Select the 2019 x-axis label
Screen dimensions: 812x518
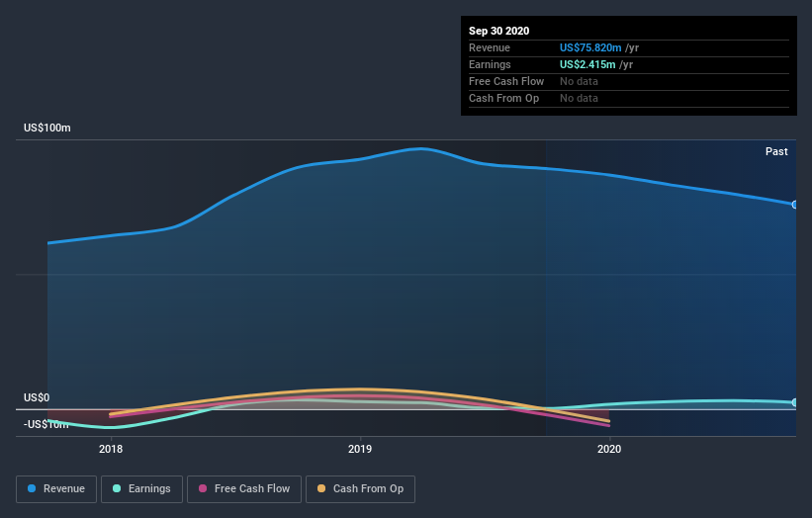[x=360, y=449]
